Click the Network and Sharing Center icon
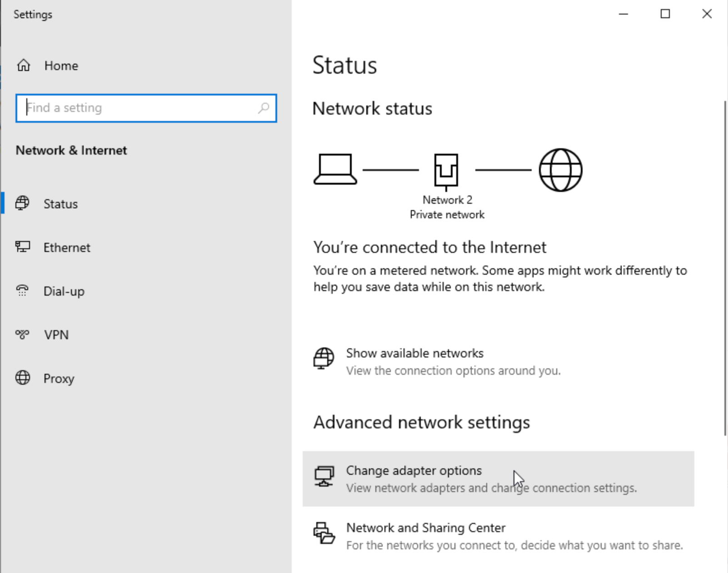The height and width of the screenshot is (573, 728). pos(324,533)
